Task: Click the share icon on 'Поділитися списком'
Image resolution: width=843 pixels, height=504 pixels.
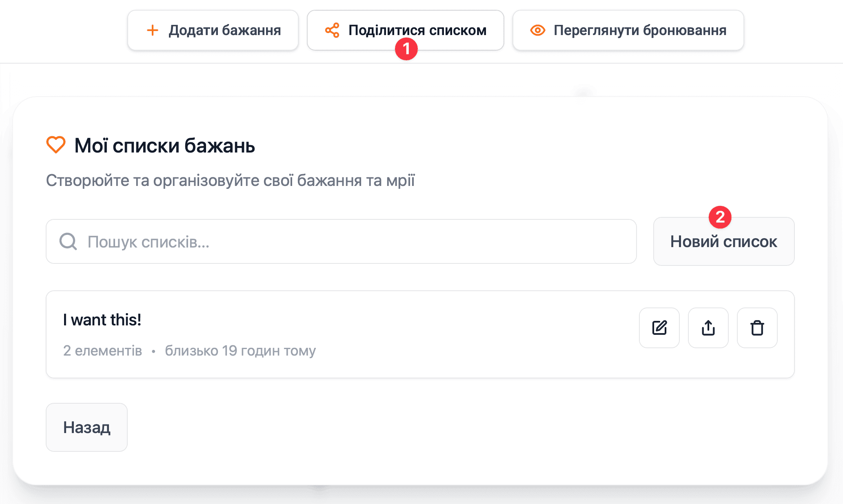Action: [x=332, y=30]
